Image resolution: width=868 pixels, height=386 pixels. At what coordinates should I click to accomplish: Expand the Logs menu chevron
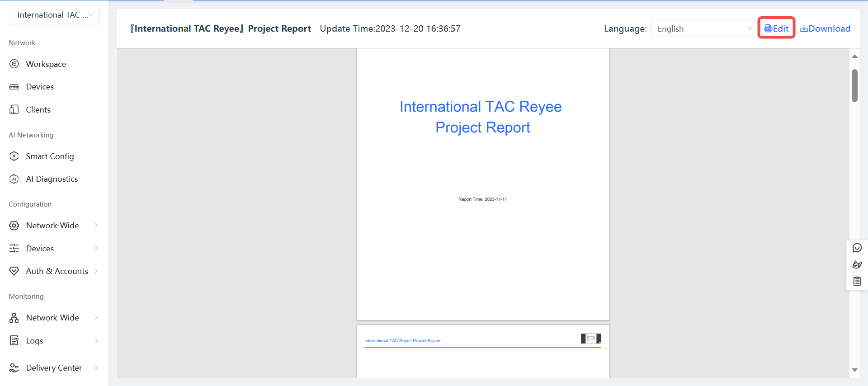point(96,341)
